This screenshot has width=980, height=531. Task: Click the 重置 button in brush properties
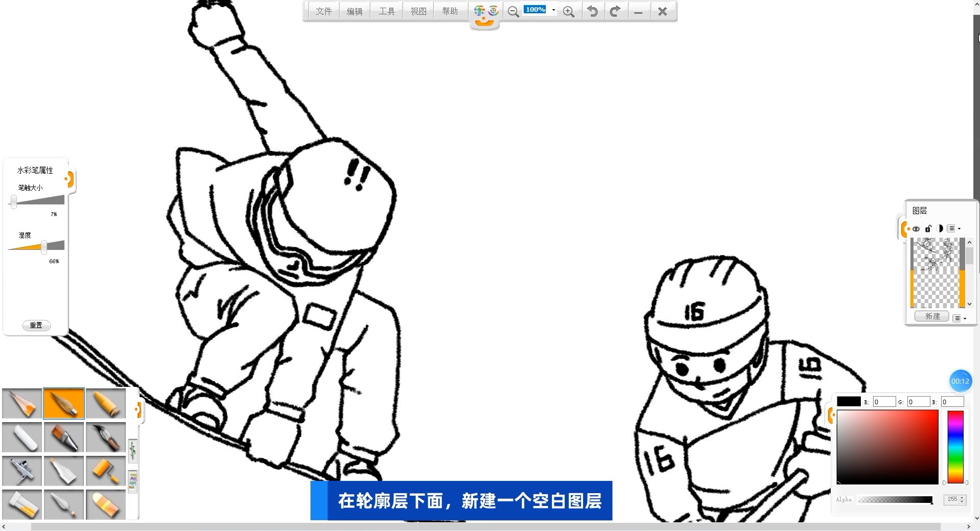(36, 325)
